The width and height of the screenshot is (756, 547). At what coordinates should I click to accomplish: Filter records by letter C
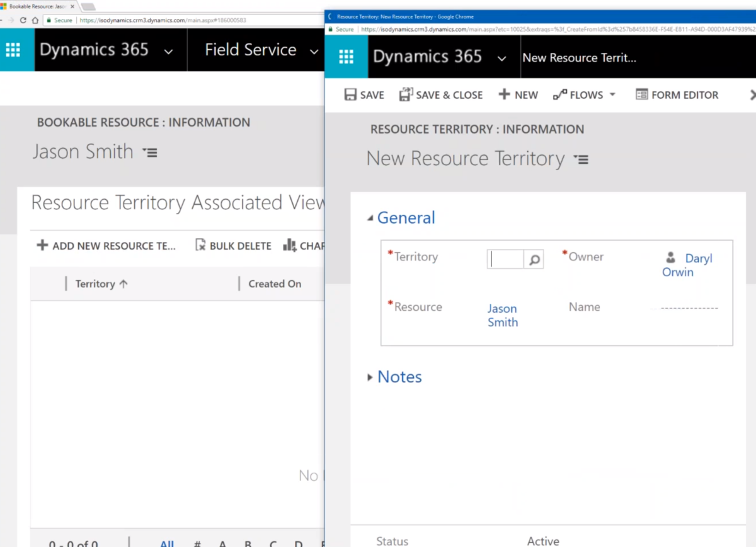tap(273, 543)
